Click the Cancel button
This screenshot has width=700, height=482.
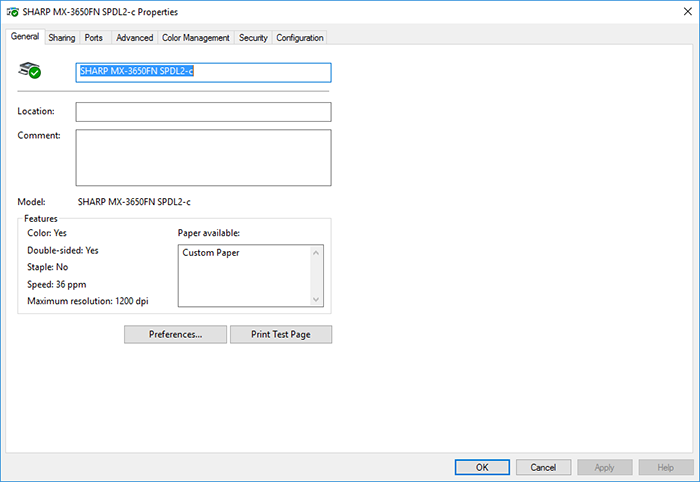(x=543, y=467)
